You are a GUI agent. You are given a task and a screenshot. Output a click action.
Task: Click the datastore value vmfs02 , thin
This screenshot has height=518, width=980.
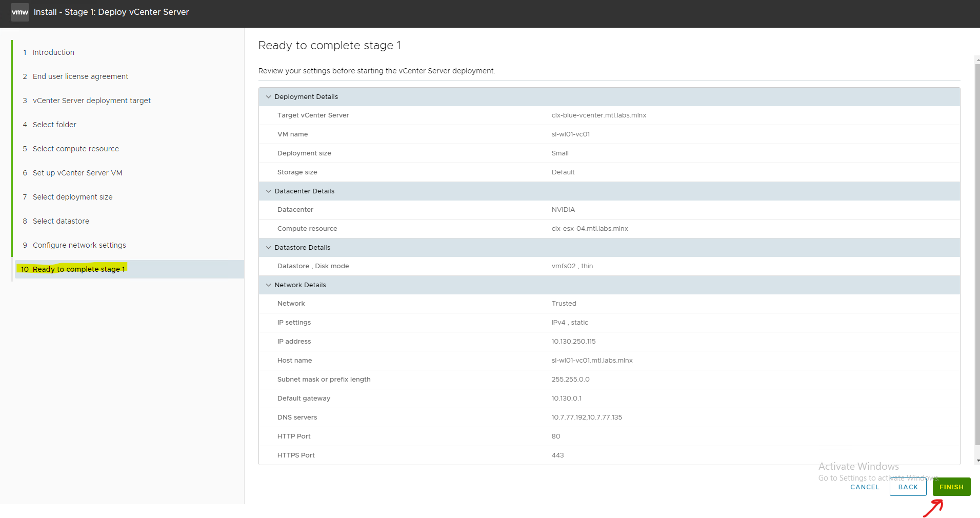(x=572, y=266)
